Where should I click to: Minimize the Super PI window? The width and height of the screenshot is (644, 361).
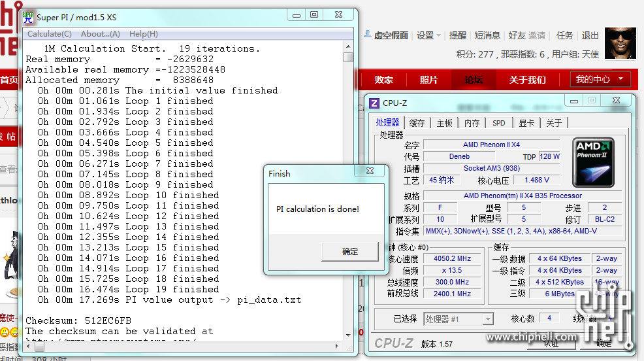(297, 15)
